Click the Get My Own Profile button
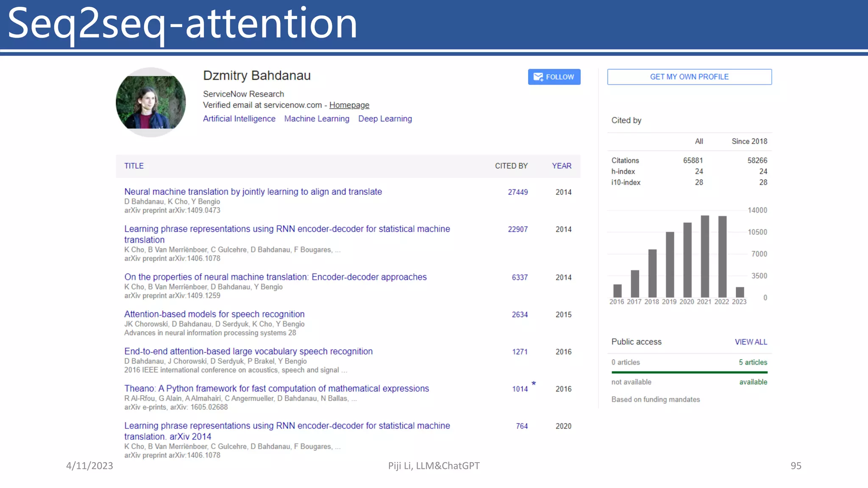Image resolution: width=868 pixels, height=488 pixels. click(x=689, y=77)
